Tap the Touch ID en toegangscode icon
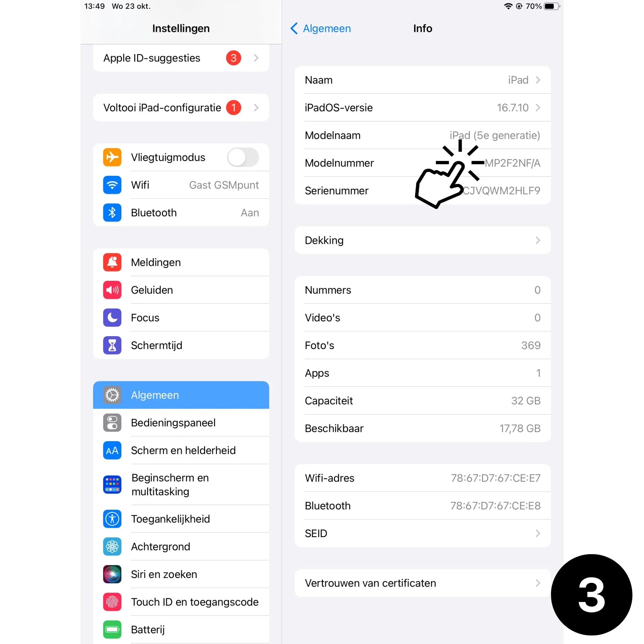The width and height of the screenshot is (644, 644). pos(112,602)
